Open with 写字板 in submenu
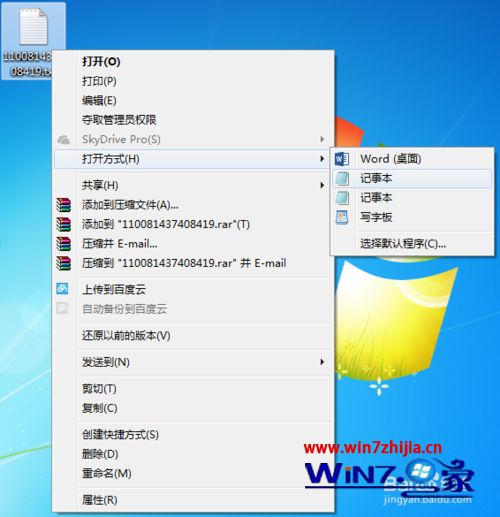 [412, 217]
